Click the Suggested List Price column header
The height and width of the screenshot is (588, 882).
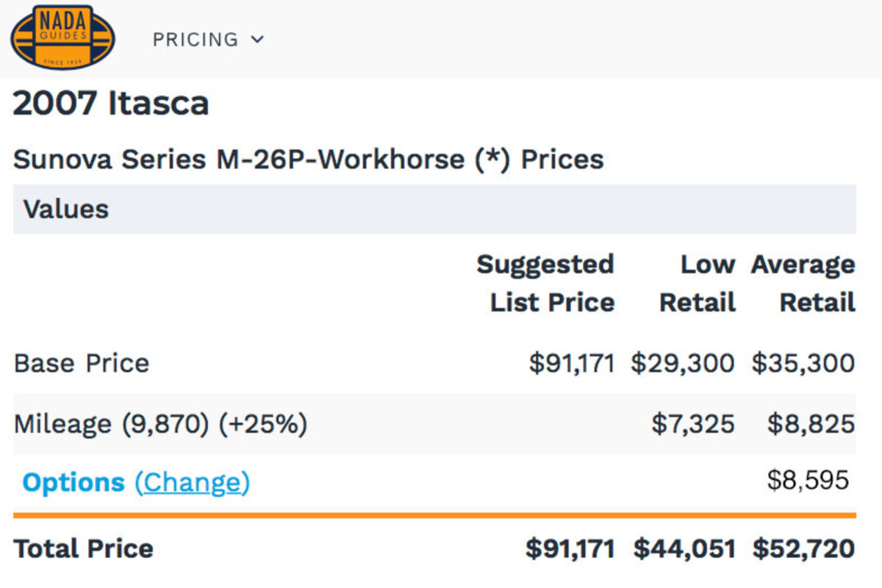545,283
